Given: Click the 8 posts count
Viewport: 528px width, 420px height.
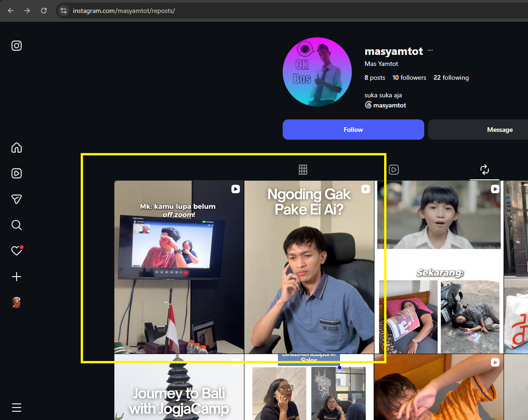Looking at the screenshot, I should (x=374, y=78).
